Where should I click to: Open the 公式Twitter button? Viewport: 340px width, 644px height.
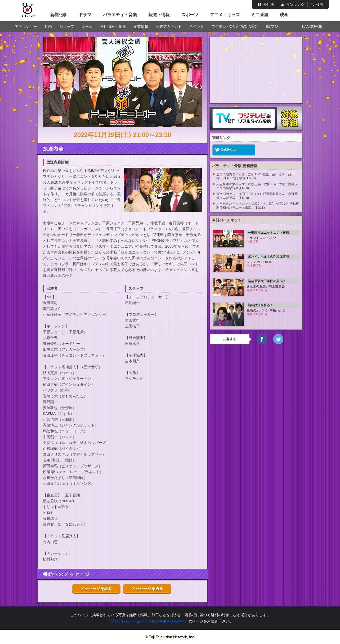[x=234, y=150]
